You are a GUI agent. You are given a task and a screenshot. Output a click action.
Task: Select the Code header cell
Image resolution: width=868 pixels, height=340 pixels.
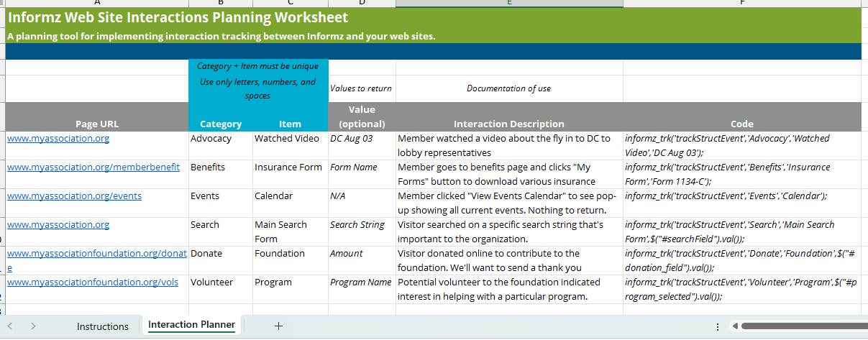pos(741,116)
